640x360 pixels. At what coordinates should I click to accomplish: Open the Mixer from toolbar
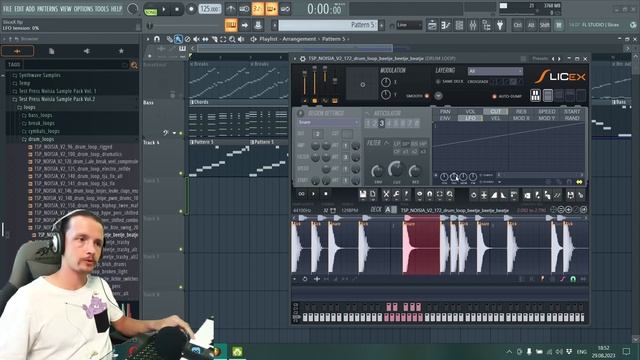click(473, 25)
